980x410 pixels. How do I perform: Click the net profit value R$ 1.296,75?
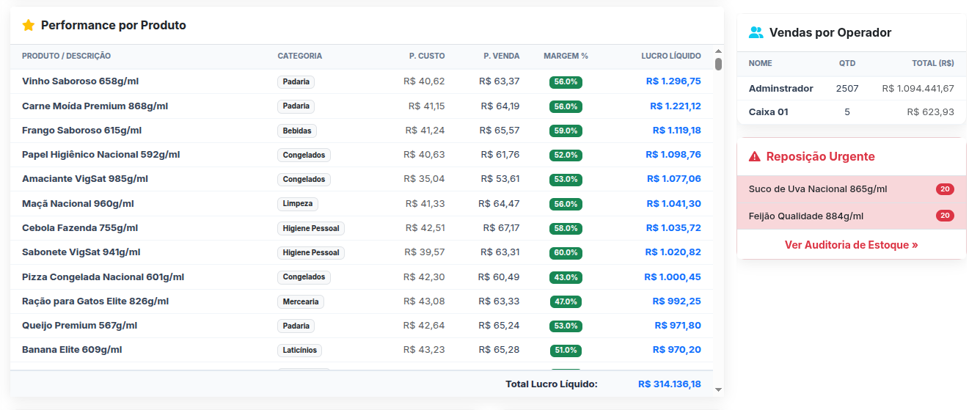coord(673,81)
